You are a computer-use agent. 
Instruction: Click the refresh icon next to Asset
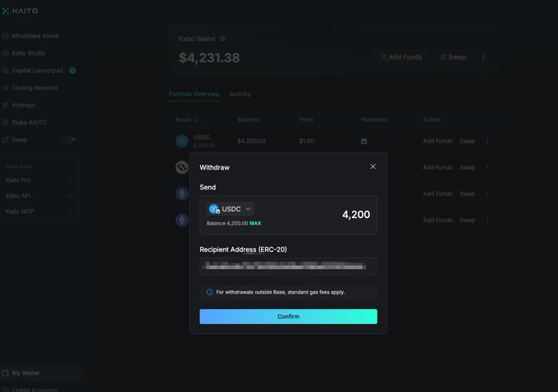click(x=196, y=120)
